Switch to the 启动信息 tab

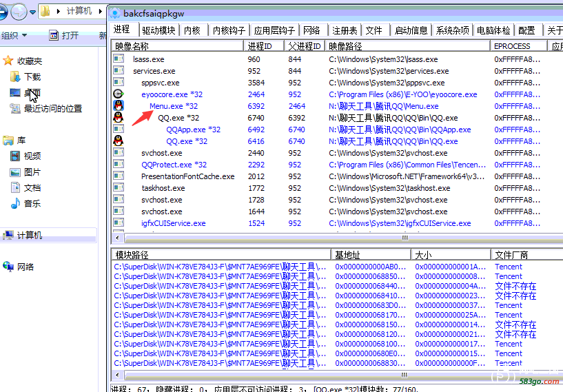click(x=411, y=30)
